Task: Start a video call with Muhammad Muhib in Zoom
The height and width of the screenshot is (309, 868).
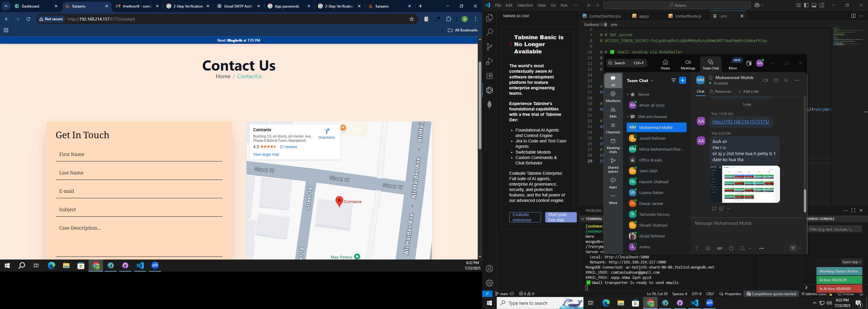Action: [766, 80]
